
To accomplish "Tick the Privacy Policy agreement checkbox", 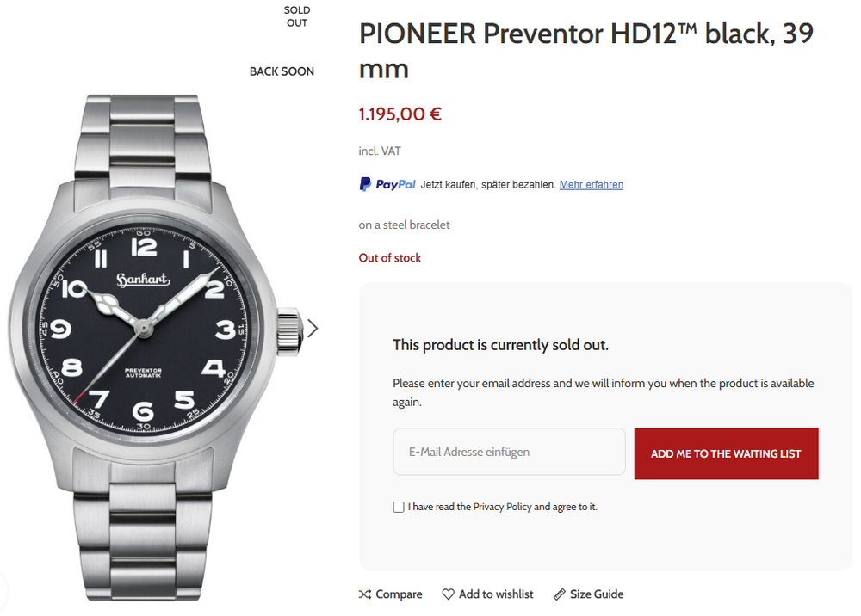I will (399, 508).
